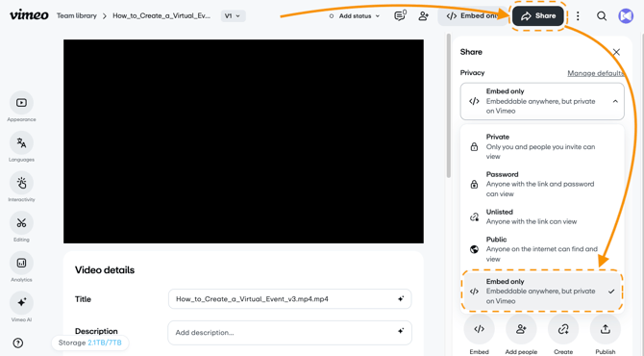Select the Private privacy option
Screen dimensions: 644x356
(x=542, y=147)
